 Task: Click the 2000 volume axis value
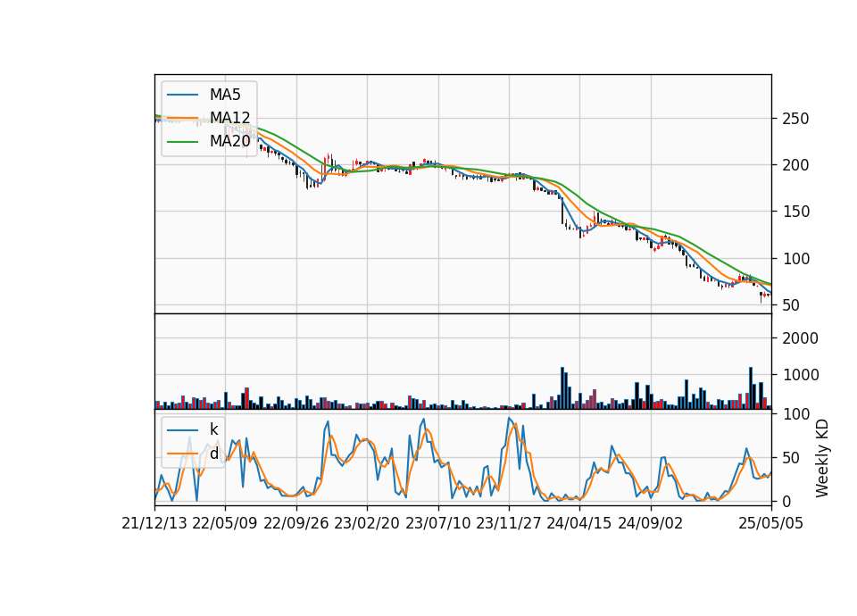[800, 338]
